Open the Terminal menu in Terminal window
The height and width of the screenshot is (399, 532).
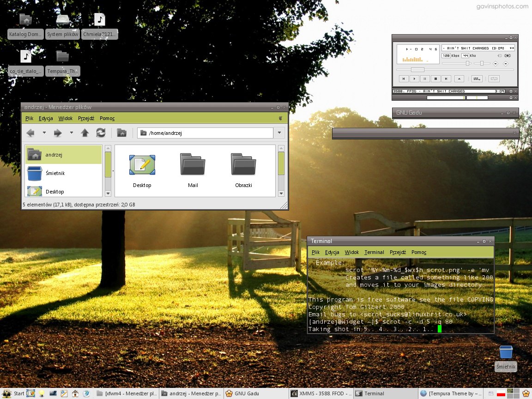(x=374, y=252)
